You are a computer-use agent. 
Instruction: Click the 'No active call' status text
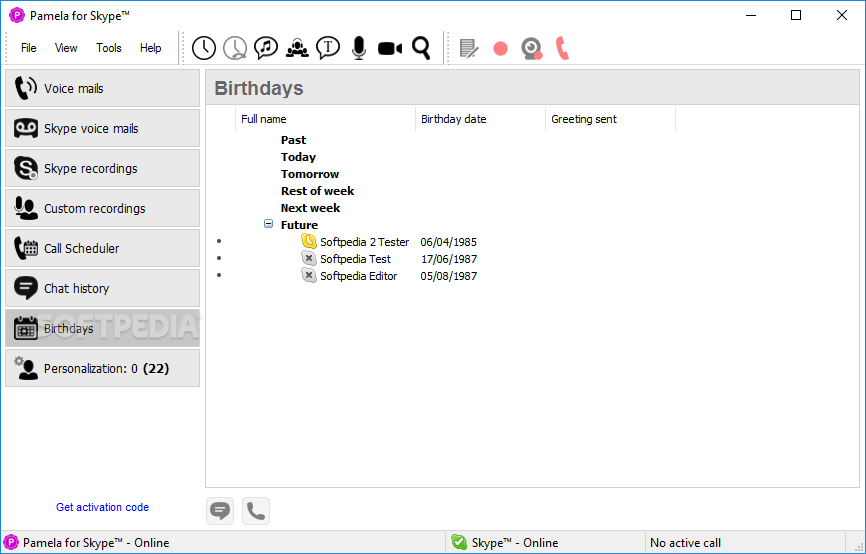(685, 543)
